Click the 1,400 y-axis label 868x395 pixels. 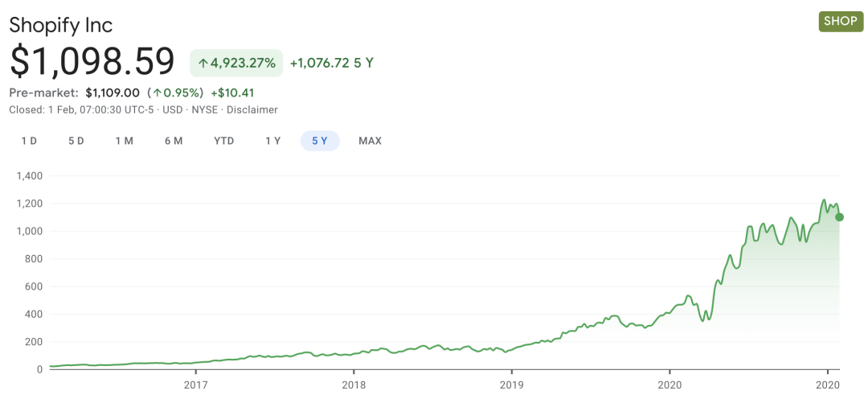[x=28, y=175]
